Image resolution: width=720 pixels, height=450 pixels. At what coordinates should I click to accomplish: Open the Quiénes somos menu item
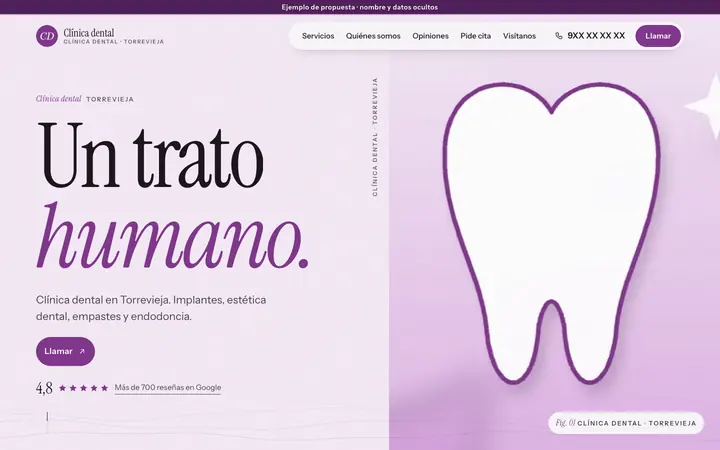[x=373, y=36]
